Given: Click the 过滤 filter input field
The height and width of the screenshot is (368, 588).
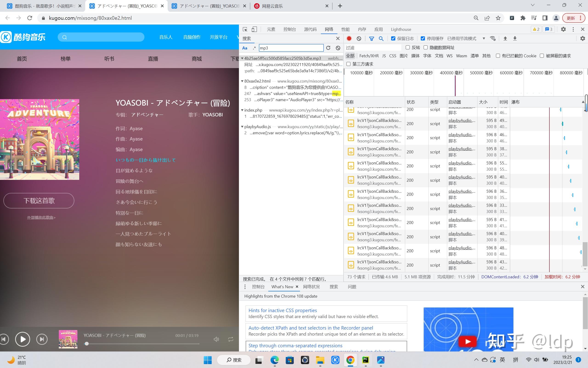Looking at the screenshot, I should pyautogui.click(x=373, y=48).
